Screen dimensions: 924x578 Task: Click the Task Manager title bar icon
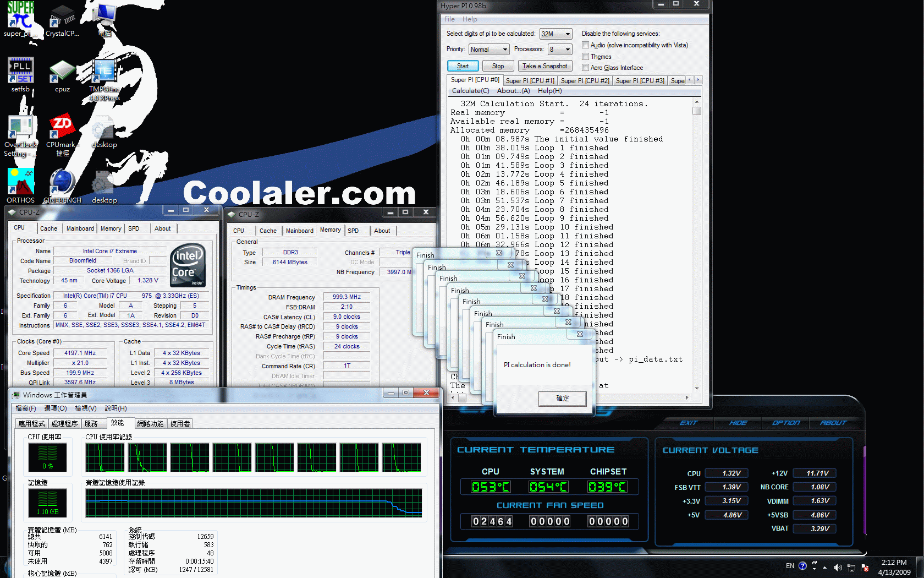point(16,395)
